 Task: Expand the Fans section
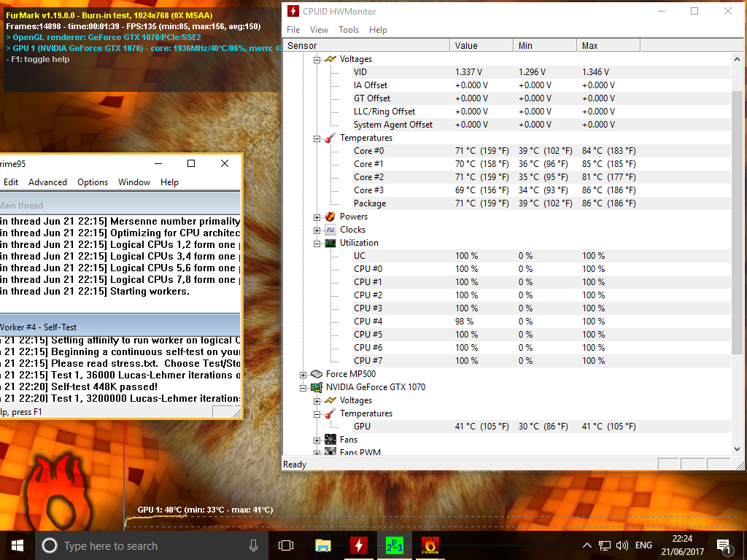click(317, 440)
